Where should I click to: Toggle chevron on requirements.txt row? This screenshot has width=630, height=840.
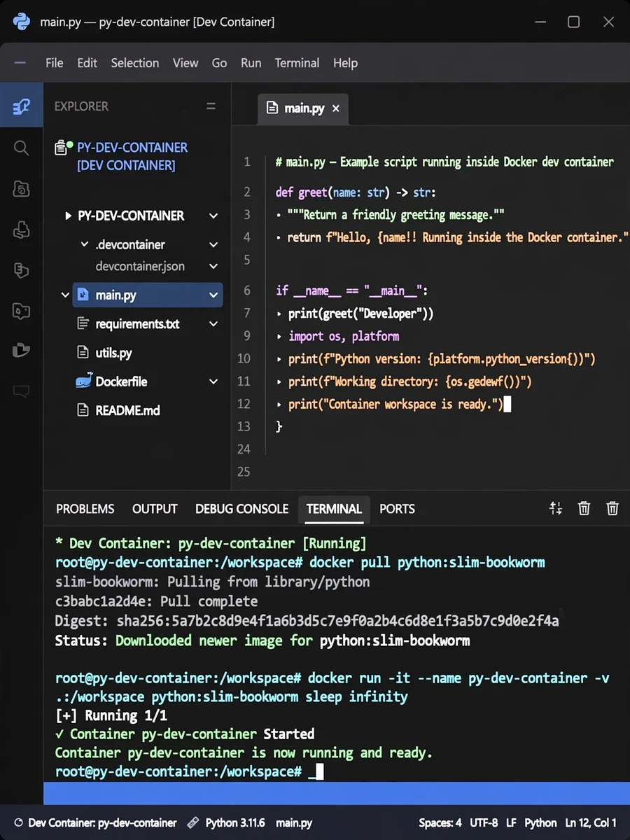213,324
